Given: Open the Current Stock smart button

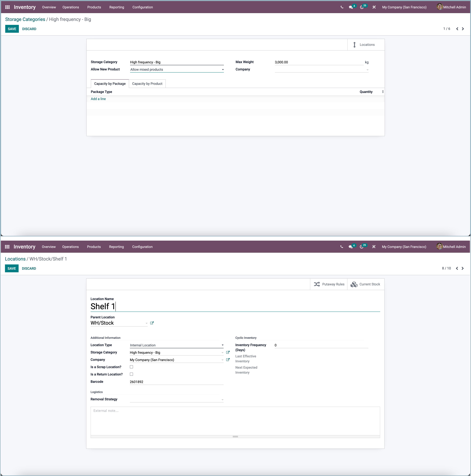Looking at the screenshot, I should [x=366, y=284].
